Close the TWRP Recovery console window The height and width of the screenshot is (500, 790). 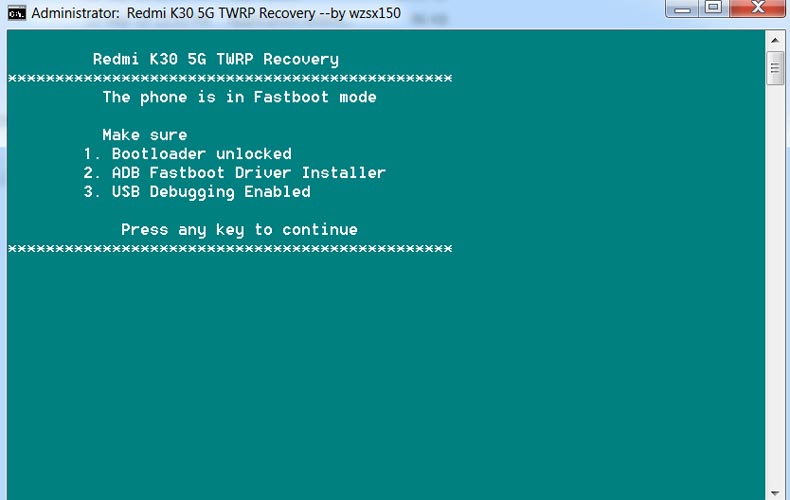[x=757, y=8]
